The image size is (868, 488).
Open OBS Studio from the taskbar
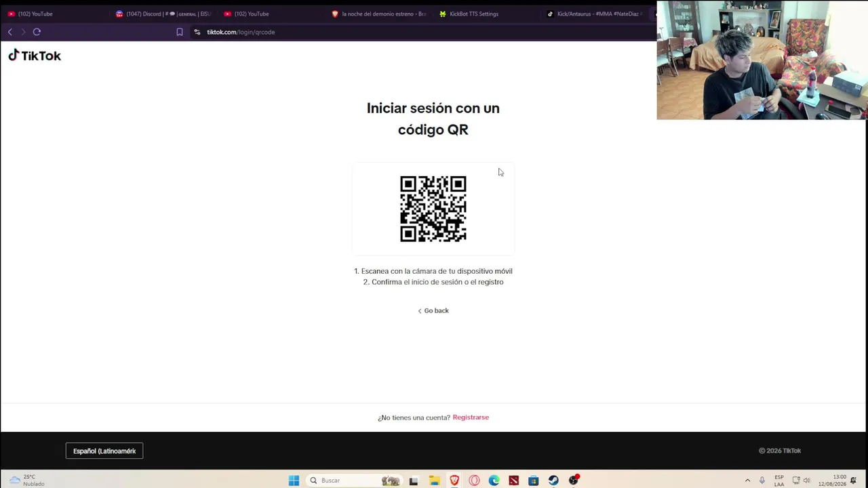click(574, 481)
